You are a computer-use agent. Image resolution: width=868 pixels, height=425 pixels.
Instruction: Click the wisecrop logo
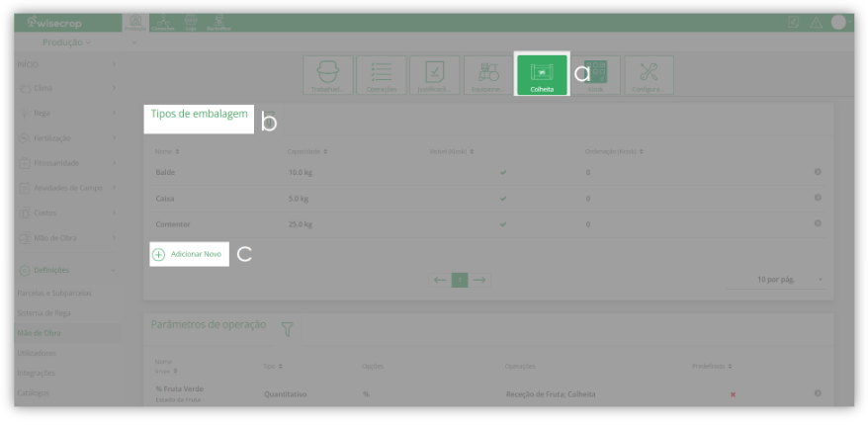pos(54,23)
